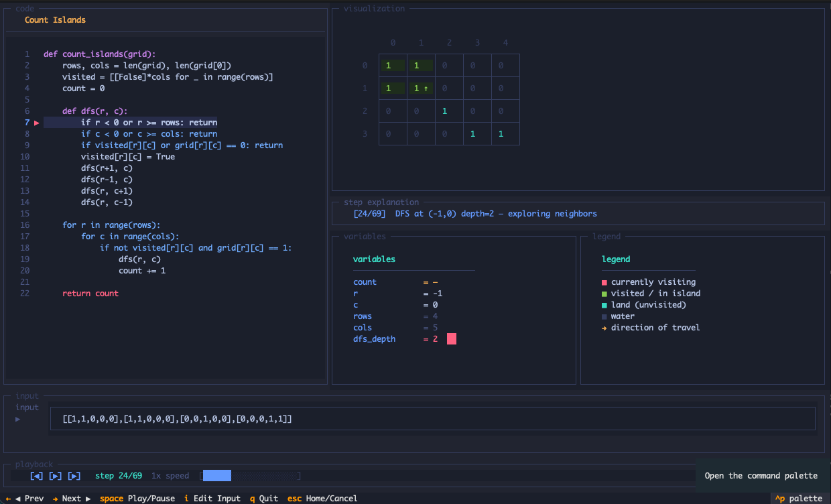
Task: Click the orange 'direction of travel' arrow icon
Action: (x=604, y=328)
